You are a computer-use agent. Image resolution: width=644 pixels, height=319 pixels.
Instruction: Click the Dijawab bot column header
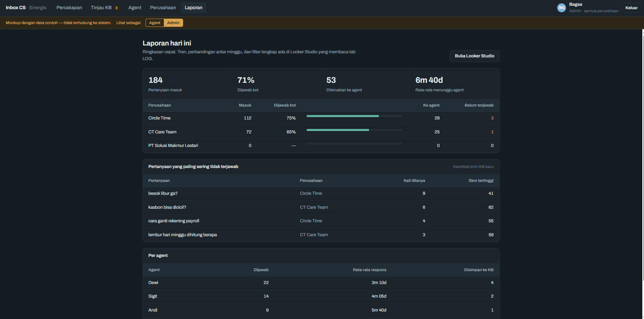[285, 105]
